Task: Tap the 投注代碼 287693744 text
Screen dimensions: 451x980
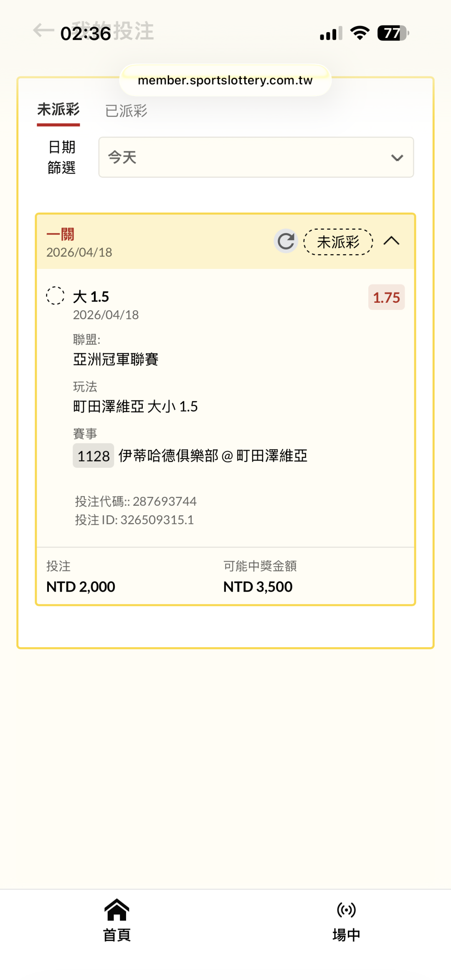Action: pyautogui.click(x=136, y=501)
